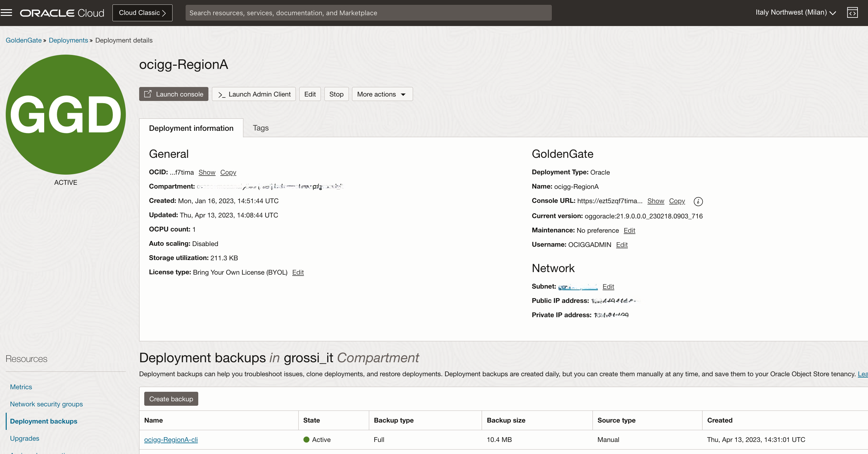Expand the Italy Northwest (Milan) region selector
The image size is (868, 454).
pyautogui.click(x=796, y=12)
